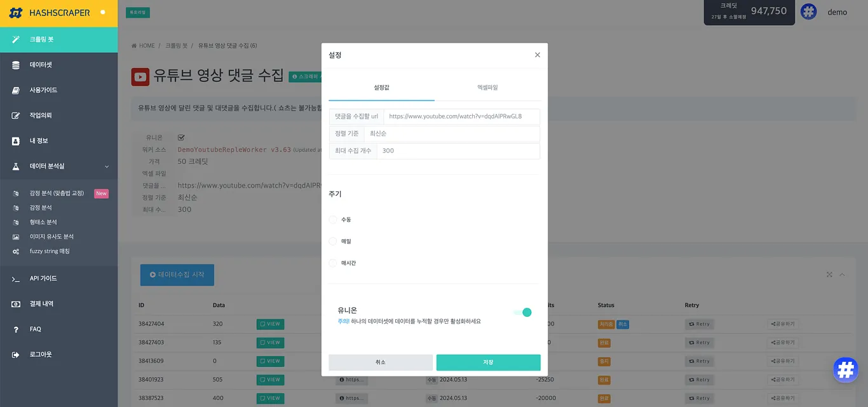
Task: Click the 사용가이드 book icon
Action: pyautogui.click(x=16, y=90)
